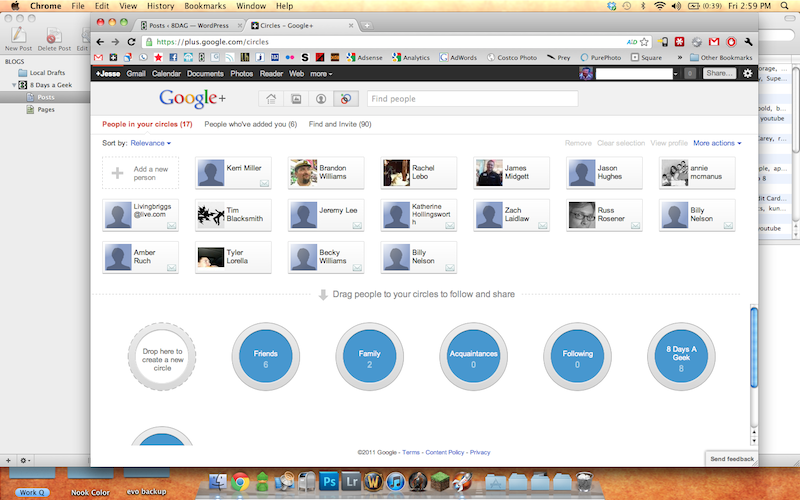Open Gmail link in Google bar

pos(136,74)
